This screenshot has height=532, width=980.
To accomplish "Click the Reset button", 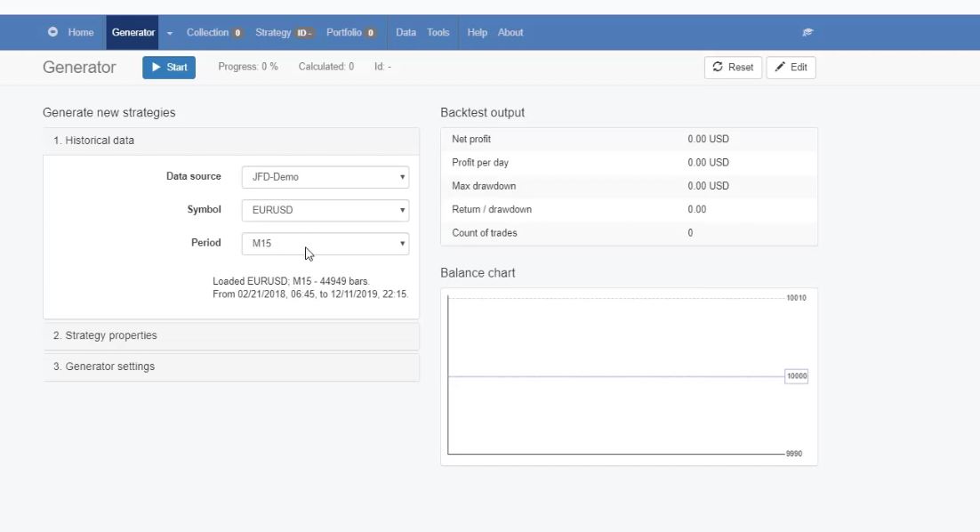I will (733, 68).
